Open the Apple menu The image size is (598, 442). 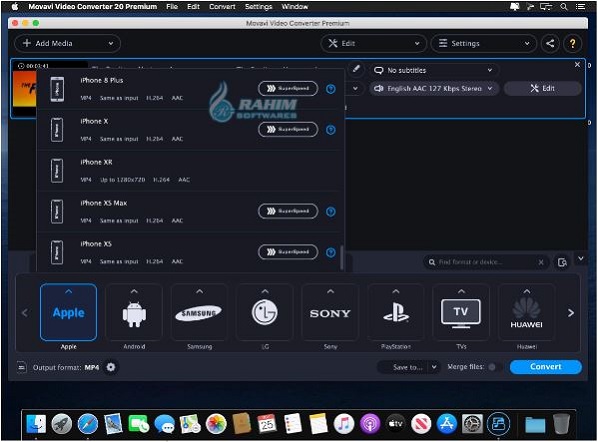pos(15,6)
